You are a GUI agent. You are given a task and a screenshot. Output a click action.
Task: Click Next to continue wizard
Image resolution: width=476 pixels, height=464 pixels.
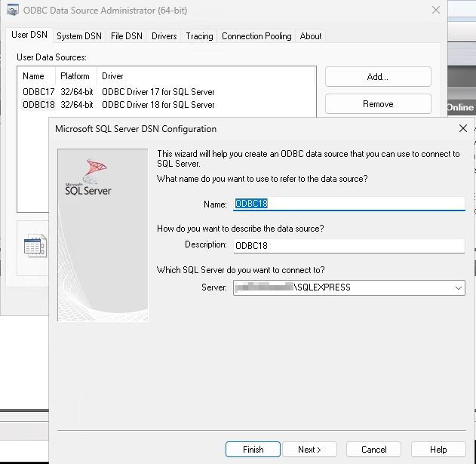309,449
